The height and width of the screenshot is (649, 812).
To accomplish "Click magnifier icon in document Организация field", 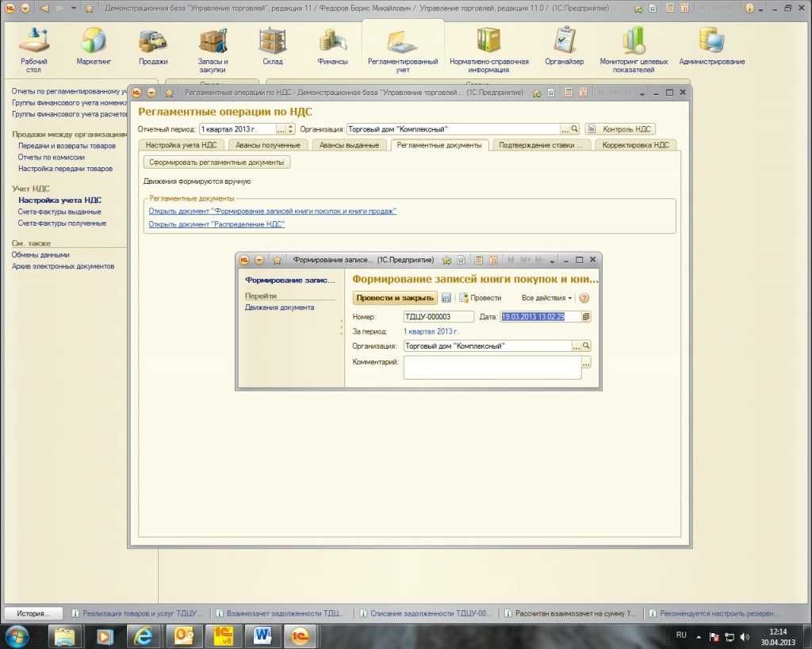I will pyautogui.click(x=586, y=346).
